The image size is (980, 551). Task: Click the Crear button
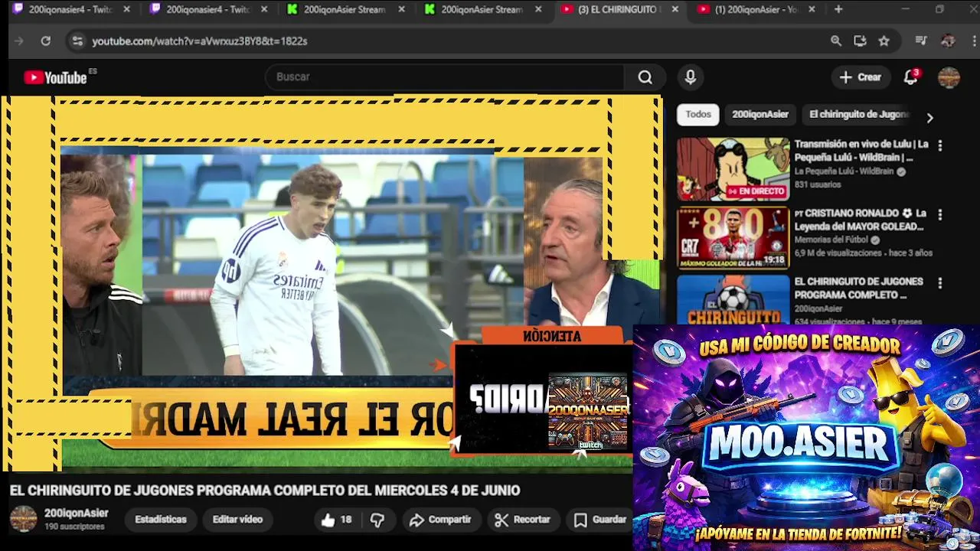point(861,77)
